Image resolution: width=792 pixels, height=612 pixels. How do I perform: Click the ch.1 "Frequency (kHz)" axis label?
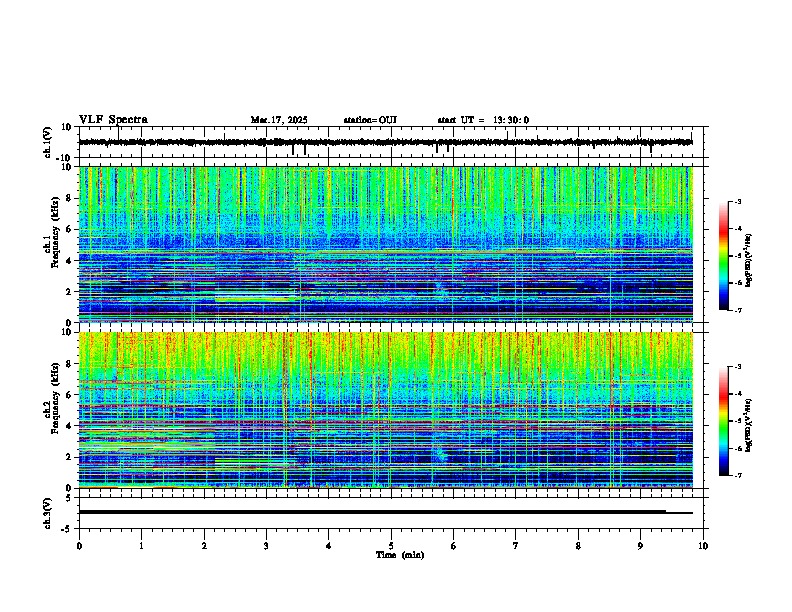[x=55, y=232]
